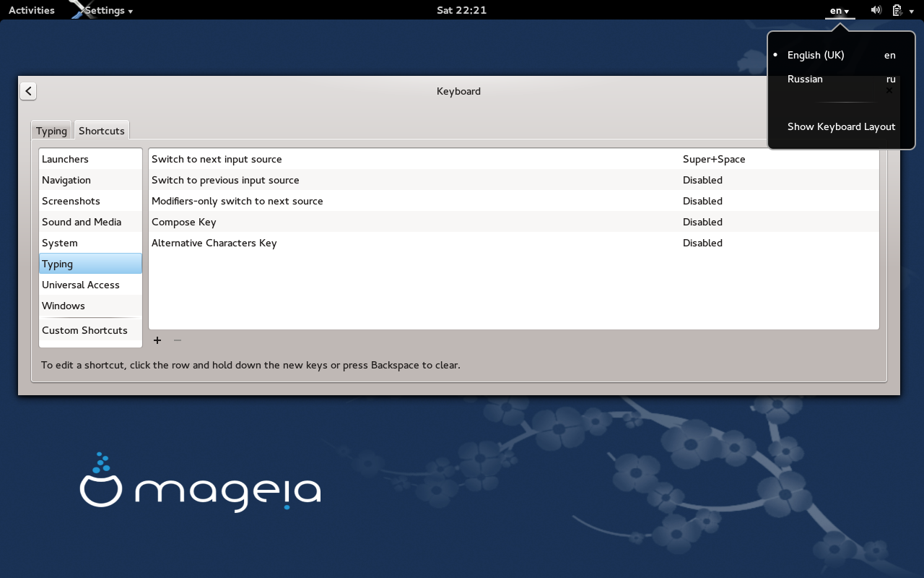Remove selected shortcut using minus button

click(177, 340)
